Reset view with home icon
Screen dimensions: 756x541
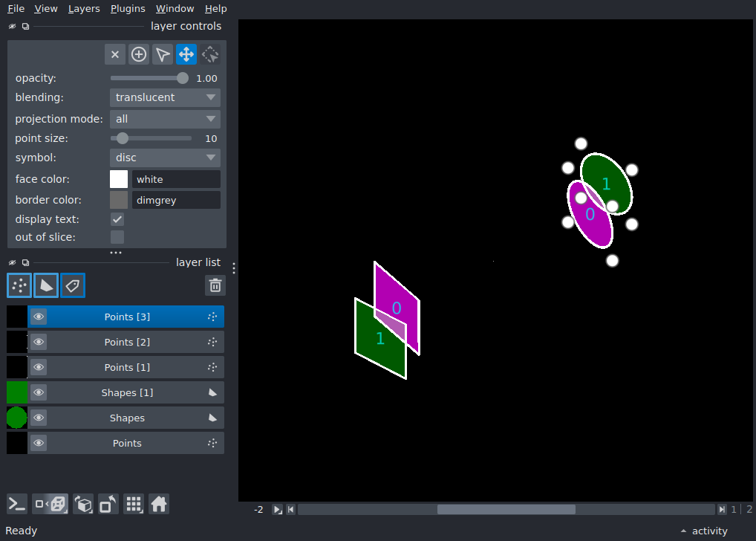(x=159, y=505)
